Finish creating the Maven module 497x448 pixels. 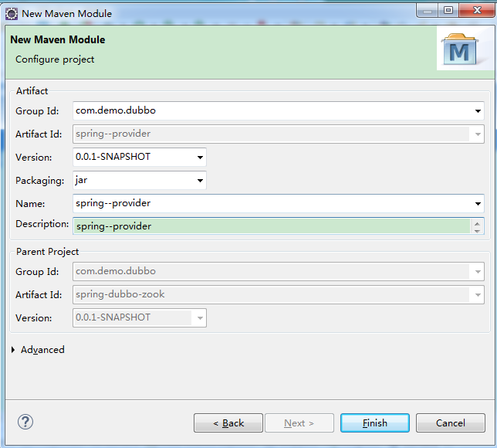point(375,423)
